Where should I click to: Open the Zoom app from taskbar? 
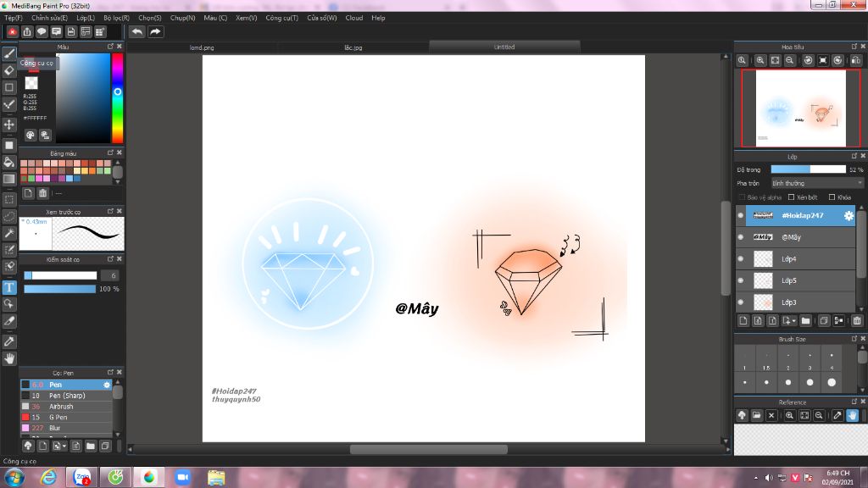point(182,477)
